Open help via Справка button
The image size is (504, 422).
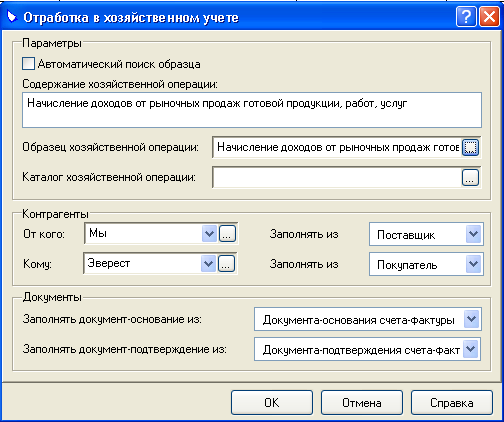coord(452,403)
